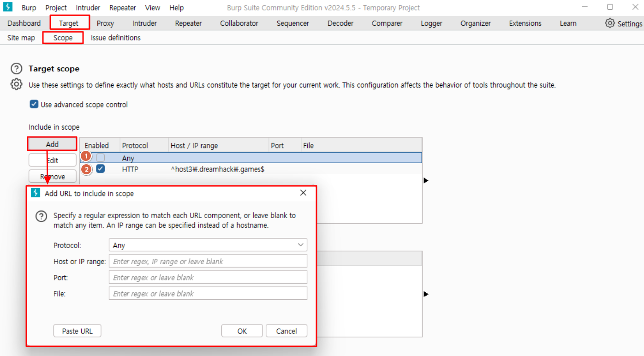Click the Target scope options gear icon

coord(17,84)
